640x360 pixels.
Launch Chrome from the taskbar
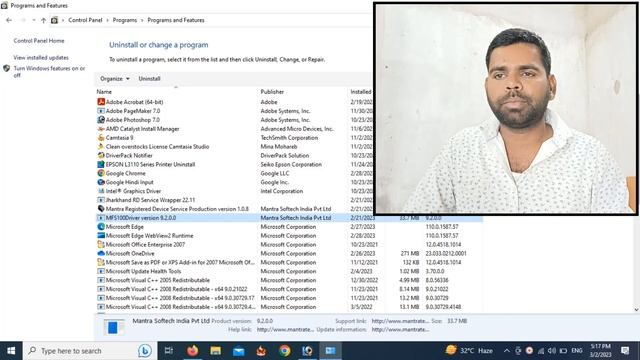[x=285, y=351]
